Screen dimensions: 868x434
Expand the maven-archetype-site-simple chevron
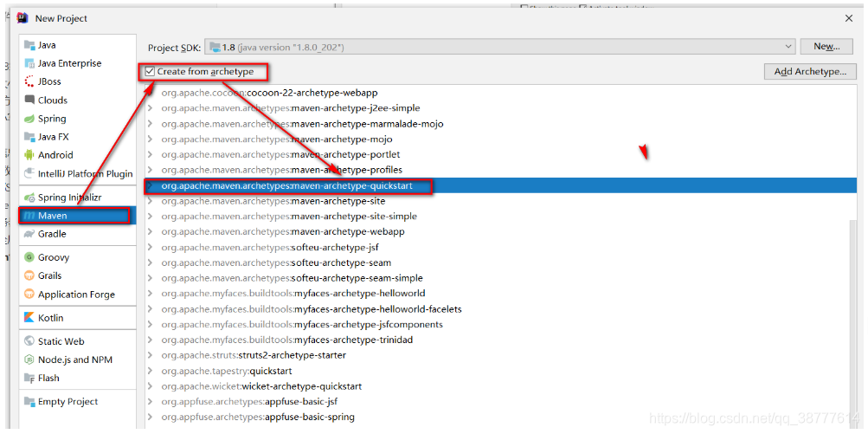click(150, 217)
